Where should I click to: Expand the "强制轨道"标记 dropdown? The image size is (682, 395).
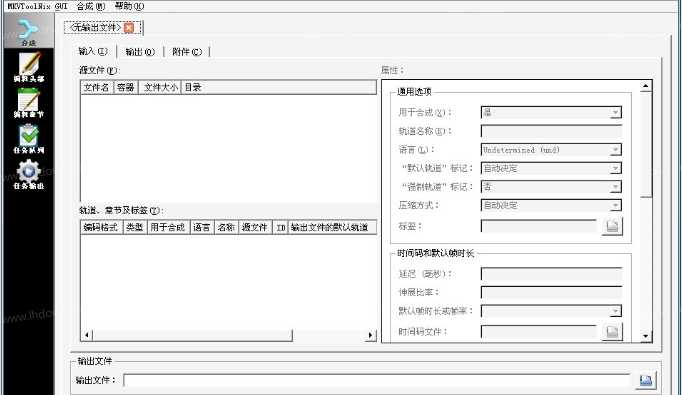(615, 187)
